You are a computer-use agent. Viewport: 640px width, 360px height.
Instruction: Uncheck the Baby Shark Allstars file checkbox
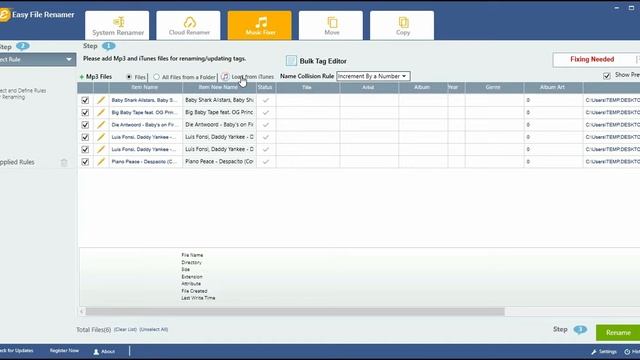pyautogui.click(x=85, y=100)
